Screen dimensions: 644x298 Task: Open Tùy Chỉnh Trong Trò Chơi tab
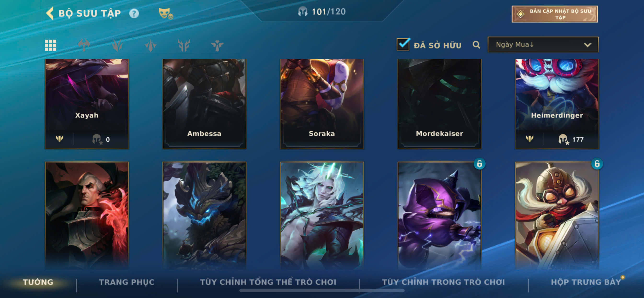click(443, 282)
